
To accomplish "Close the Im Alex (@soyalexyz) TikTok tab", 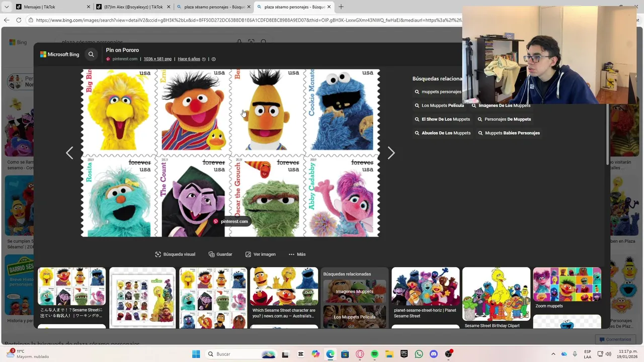I will point(169,7).
